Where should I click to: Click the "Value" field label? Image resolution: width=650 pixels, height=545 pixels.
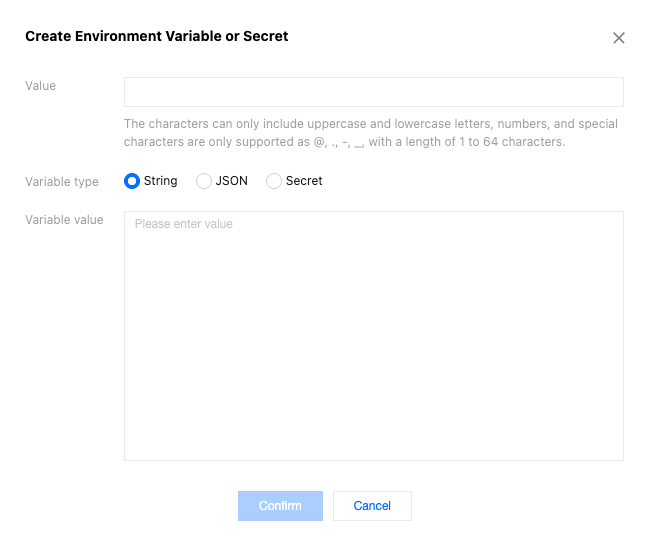[x=40, y=86]
